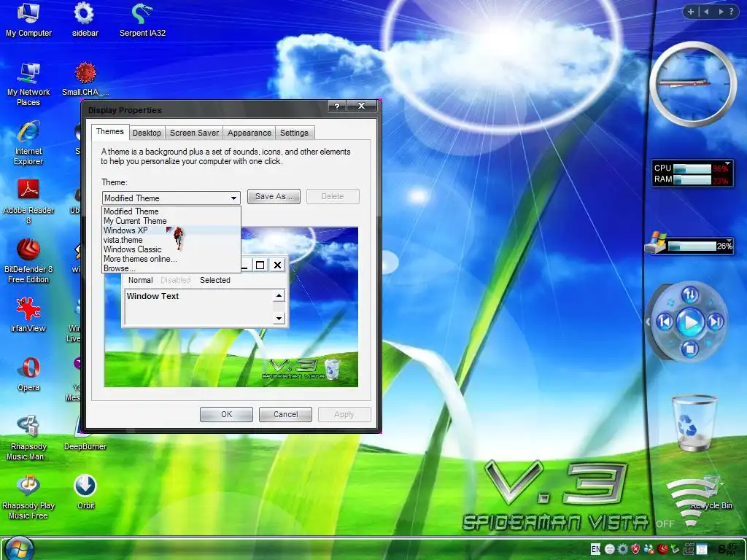Click the sidebar help question mark
747x560 pixels.
coord(731,12)
